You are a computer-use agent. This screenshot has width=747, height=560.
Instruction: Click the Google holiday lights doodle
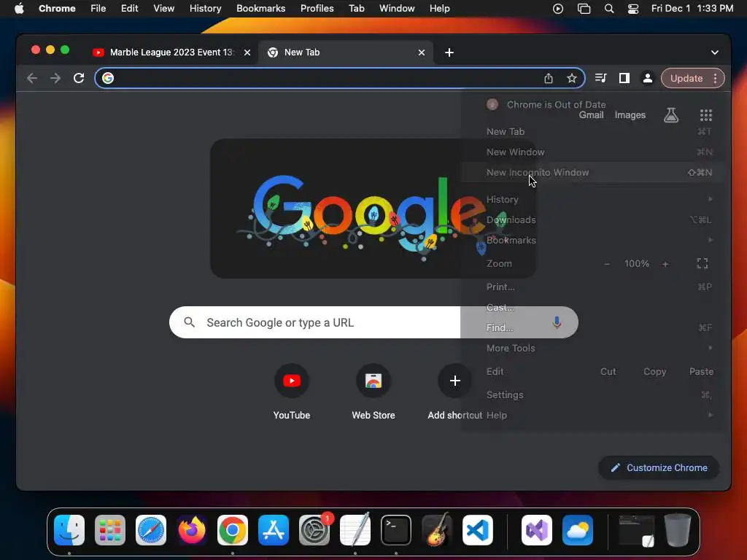tap(373, 209)
